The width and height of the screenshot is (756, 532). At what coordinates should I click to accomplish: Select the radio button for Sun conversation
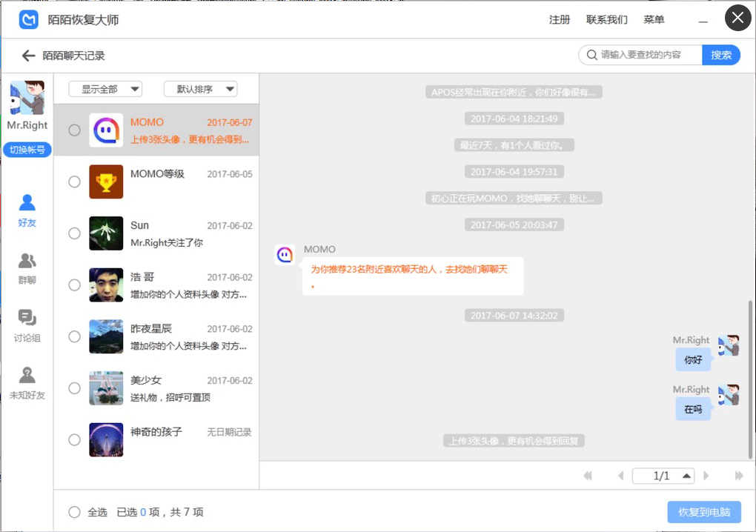pyautogui.click(x=74, y=233)
